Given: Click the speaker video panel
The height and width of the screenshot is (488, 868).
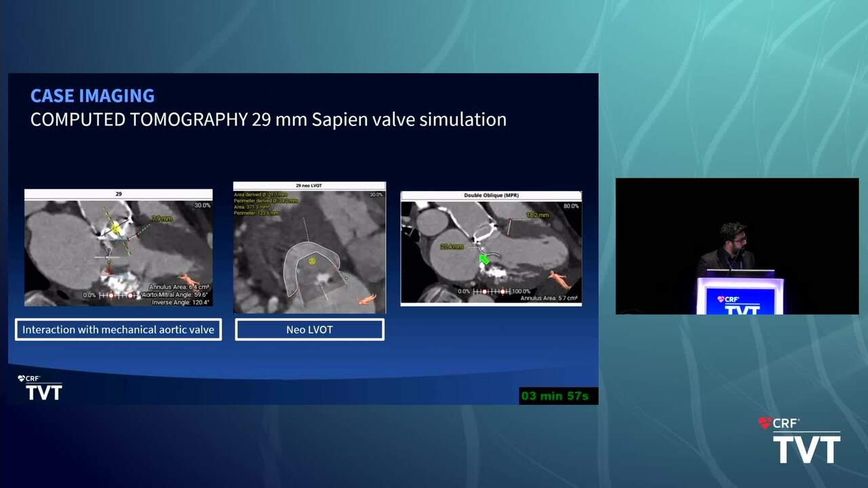Looking at the screenshot, I should tap(737, 246).
